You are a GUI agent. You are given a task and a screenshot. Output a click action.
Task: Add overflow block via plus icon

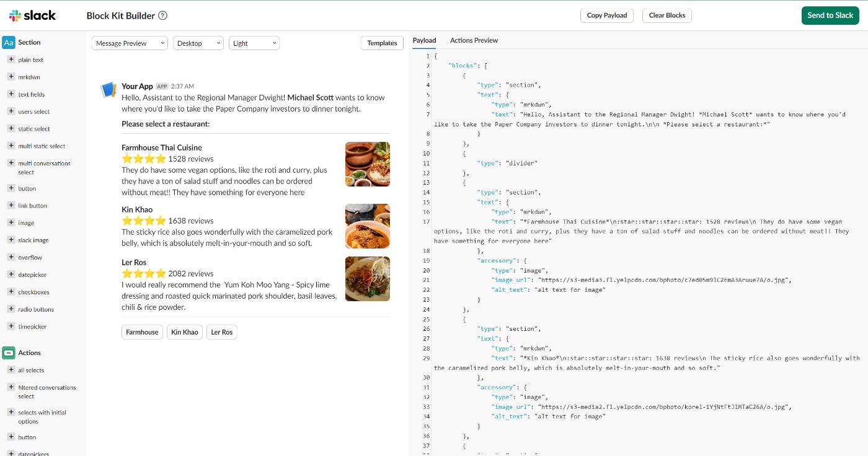11,257
